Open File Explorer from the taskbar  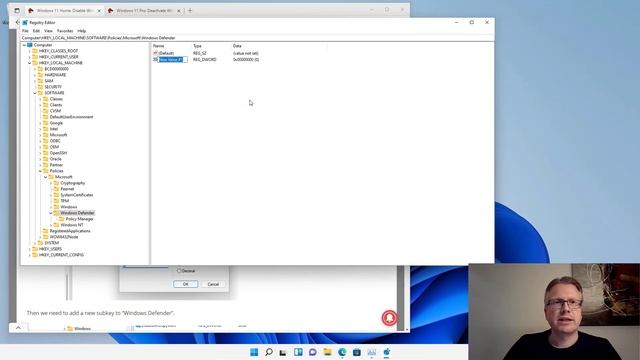pos(327,352)
